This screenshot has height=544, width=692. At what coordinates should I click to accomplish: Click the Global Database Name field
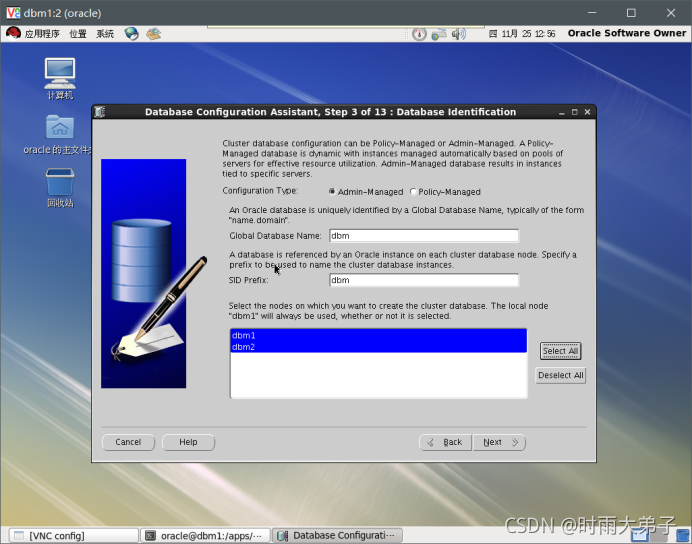(x=424, y=236)
